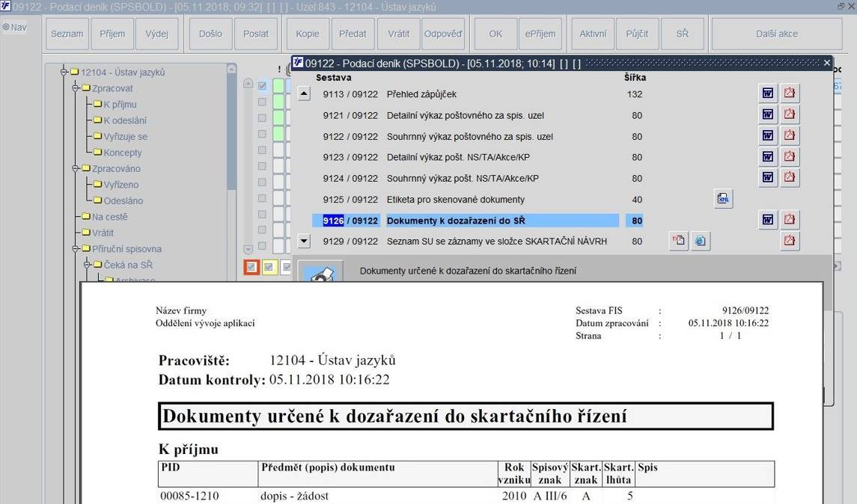This screenshot has width=857, height=504.
Task: Export report 9122 Souhrnný výkaz to Word
Action: click(x=768, y=135)
